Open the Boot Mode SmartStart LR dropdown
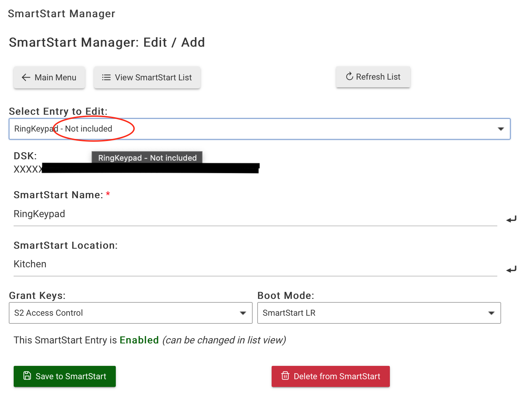This screenshot has height=402, width=532. point(379,313)
